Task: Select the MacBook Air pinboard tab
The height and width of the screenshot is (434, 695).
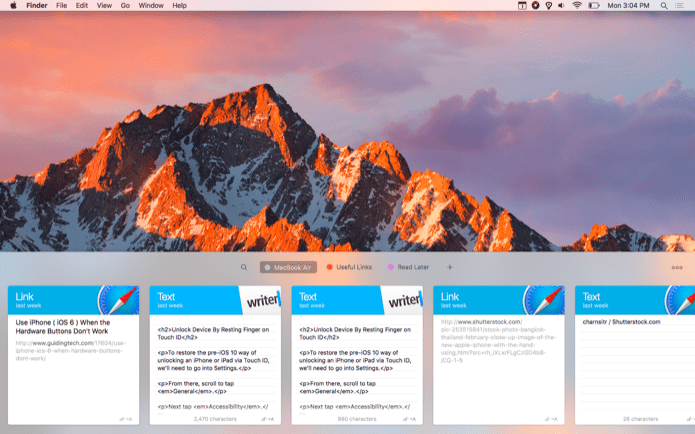Action: point(288,267)
